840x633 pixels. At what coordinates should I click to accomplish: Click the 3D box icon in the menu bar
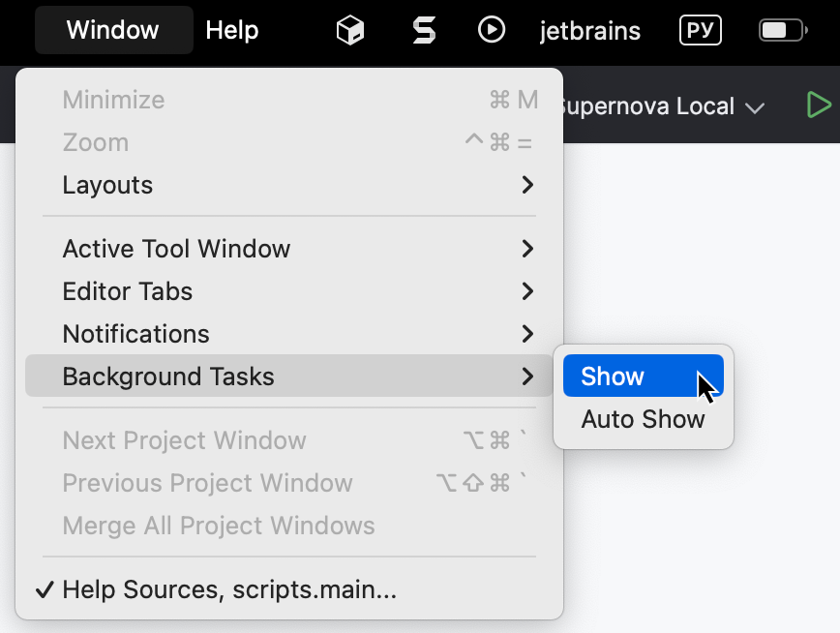[x=349, y=30]
